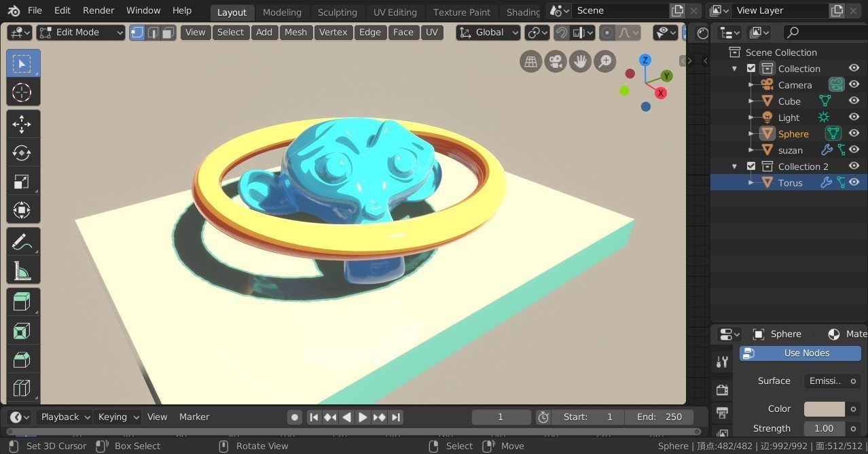Hide the Cube object in outliner

click(854, 101)
